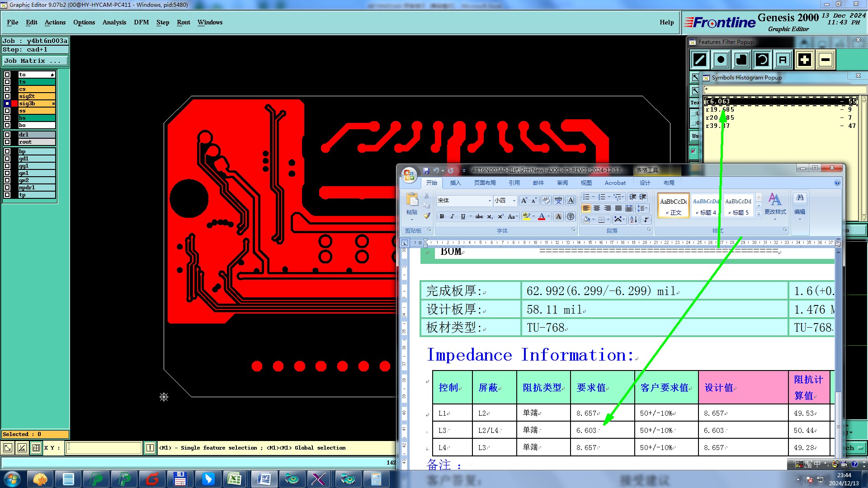
Task: Toggle italic formatting in Word
Action: tap(452, 216)
